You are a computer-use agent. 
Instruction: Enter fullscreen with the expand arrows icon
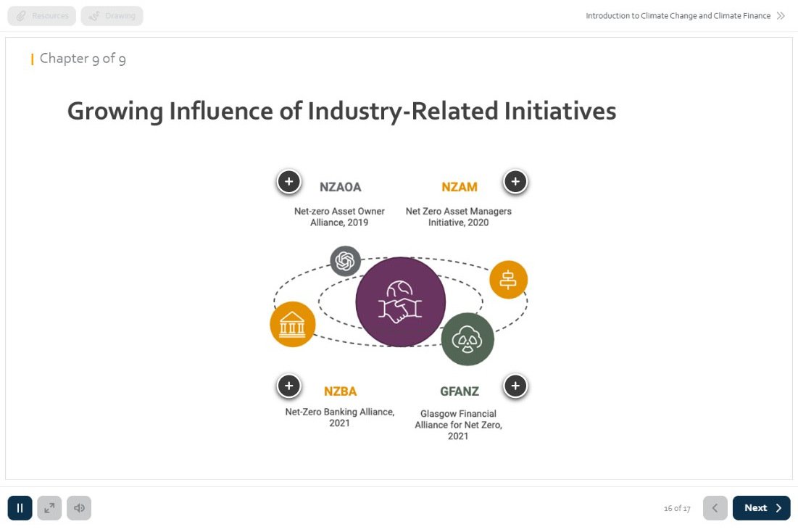[49, 507]
